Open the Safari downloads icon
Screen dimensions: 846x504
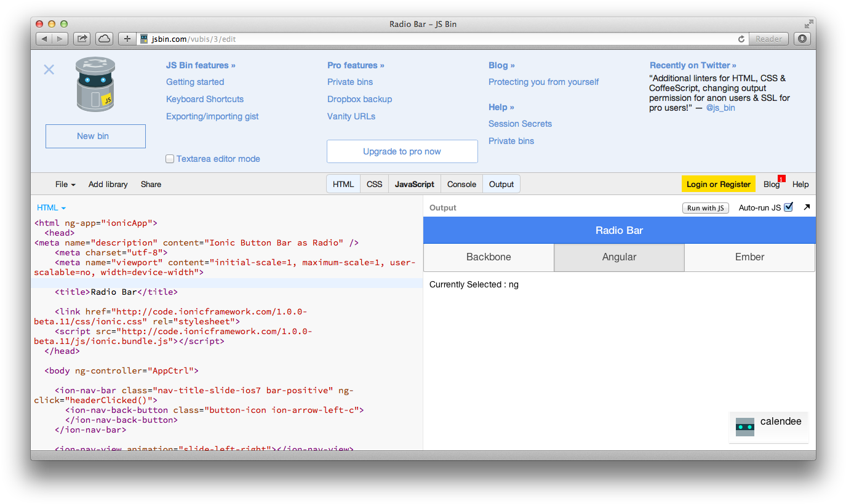click(x=802, y=39)
